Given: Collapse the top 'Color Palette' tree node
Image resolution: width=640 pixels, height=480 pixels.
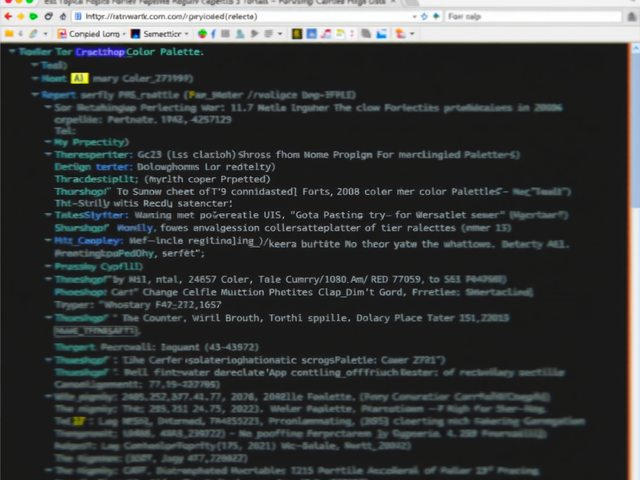Looking at the screenshot, I should point(12,52).
